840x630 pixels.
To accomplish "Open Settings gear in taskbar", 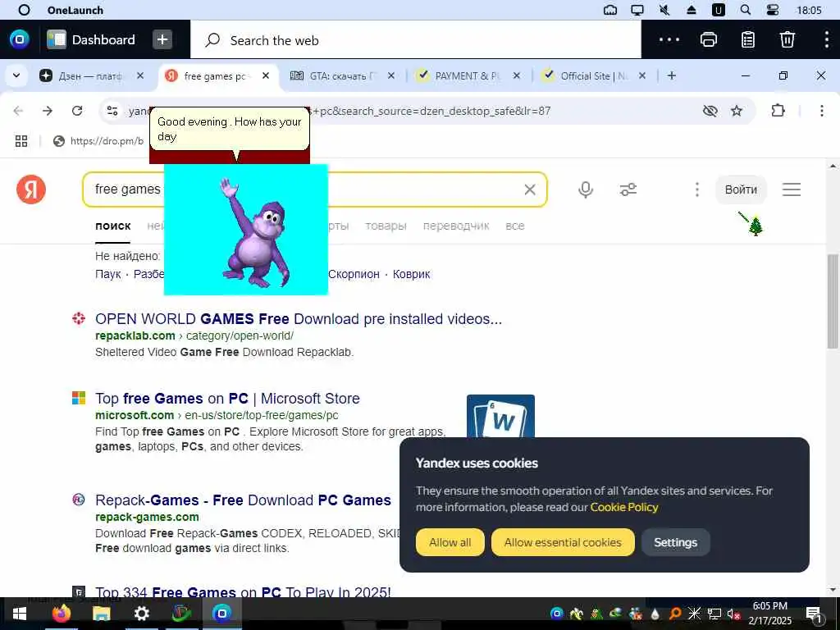I will [141, 613].
